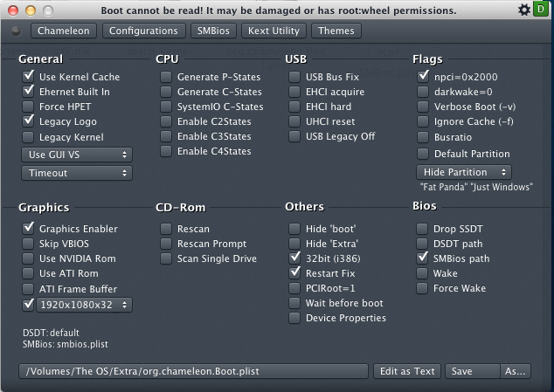Click the "Fat Panda" "Just Windows" text
The height and width of the screenshot is (392, 554).
tap(476, 187)
